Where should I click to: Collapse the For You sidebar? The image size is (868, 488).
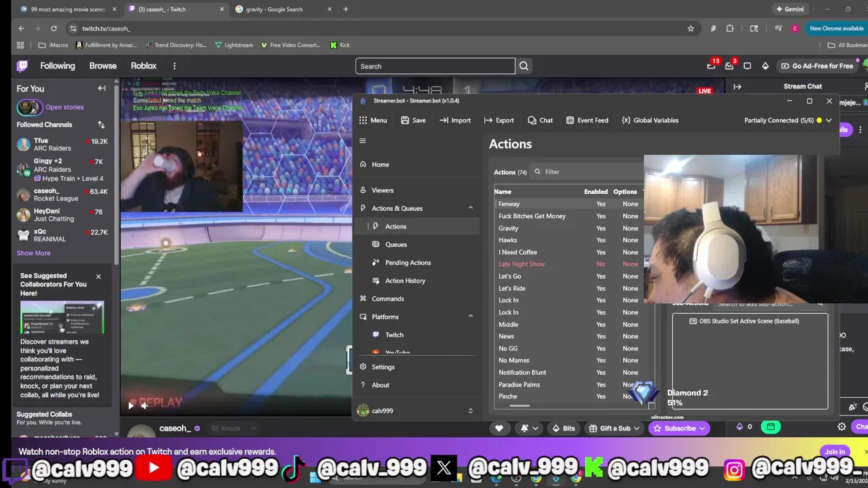[x=102, y=88]
